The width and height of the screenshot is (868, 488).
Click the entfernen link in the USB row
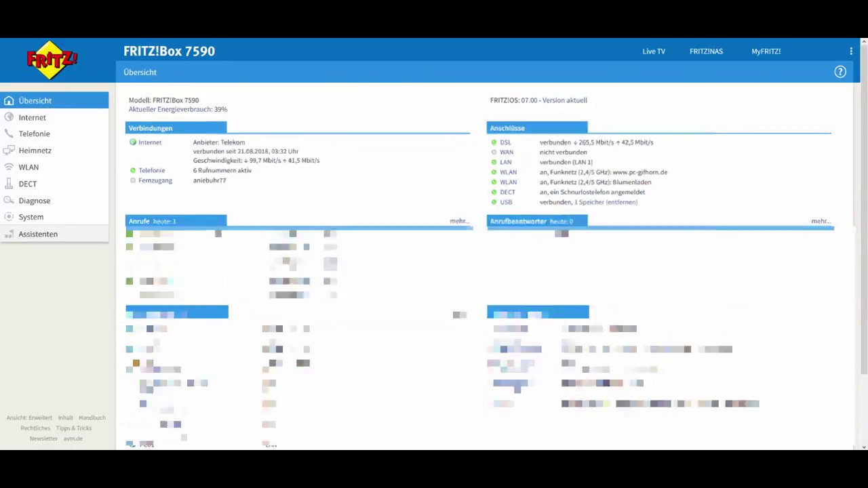click(x=621, y=202)
